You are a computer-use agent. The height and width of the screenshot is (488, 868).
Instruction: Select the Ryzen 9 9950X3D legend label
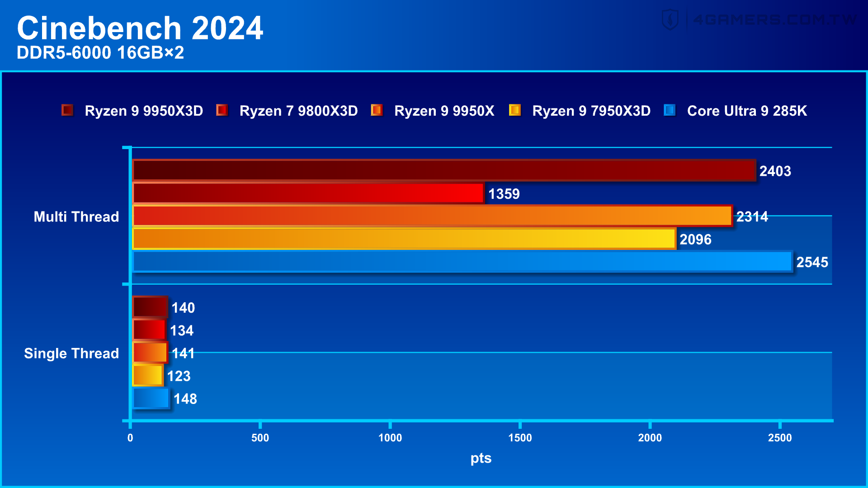coord(144,111)
